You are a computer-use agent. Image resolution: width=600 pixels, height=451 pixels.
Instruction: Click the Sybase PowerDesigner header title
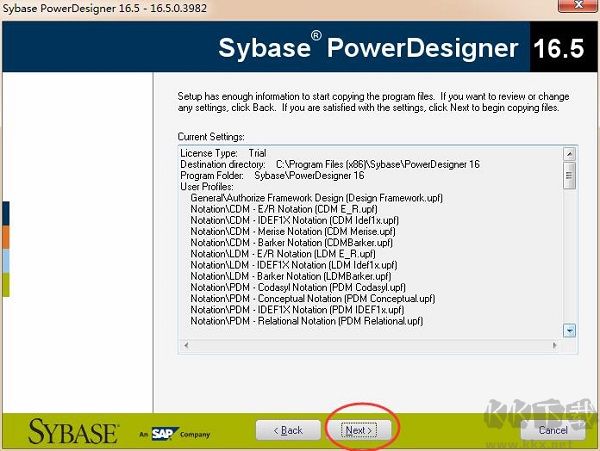(368, 49)
